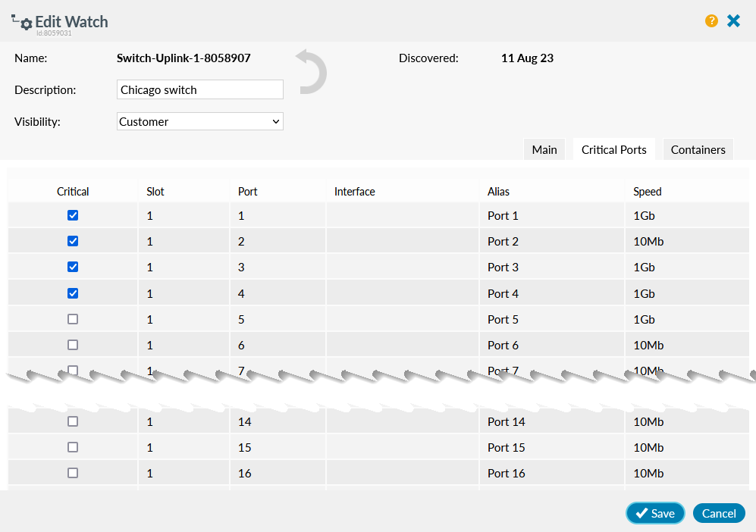
Task: Mark Port 5 as Critical
Action: pyautogui.click(x=73, y=318)
